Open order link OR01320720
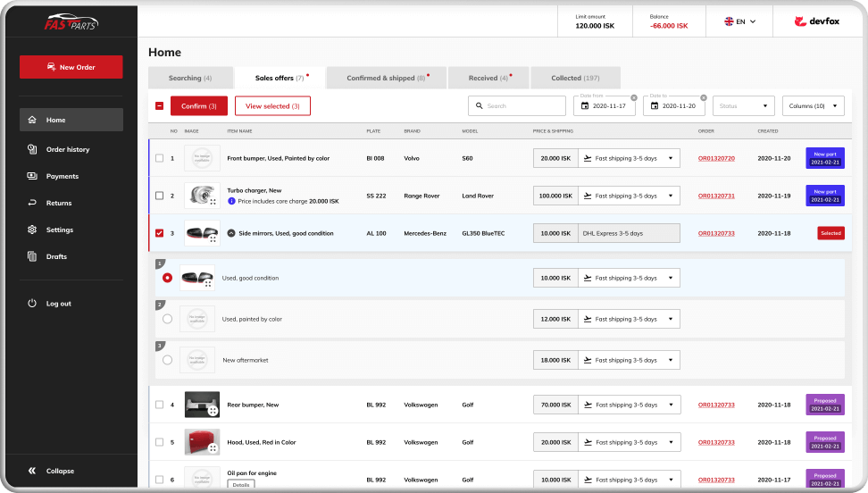 716,158
